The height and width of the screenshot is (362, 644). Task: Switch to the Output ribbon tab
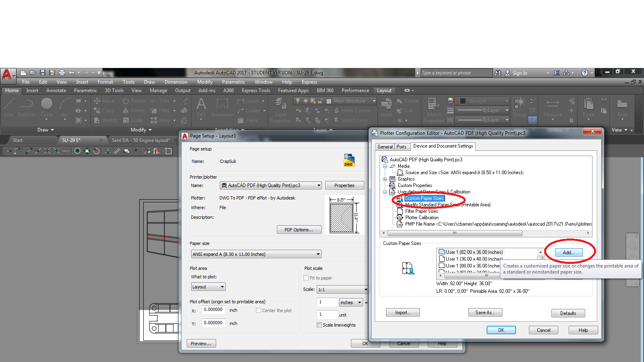pos(183,90)
